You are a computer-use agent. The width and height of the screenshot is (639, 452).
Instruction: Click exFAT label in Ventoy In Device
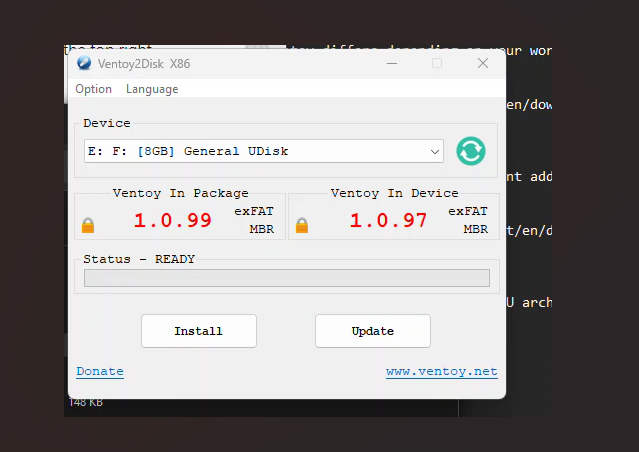tap(468, 211)
